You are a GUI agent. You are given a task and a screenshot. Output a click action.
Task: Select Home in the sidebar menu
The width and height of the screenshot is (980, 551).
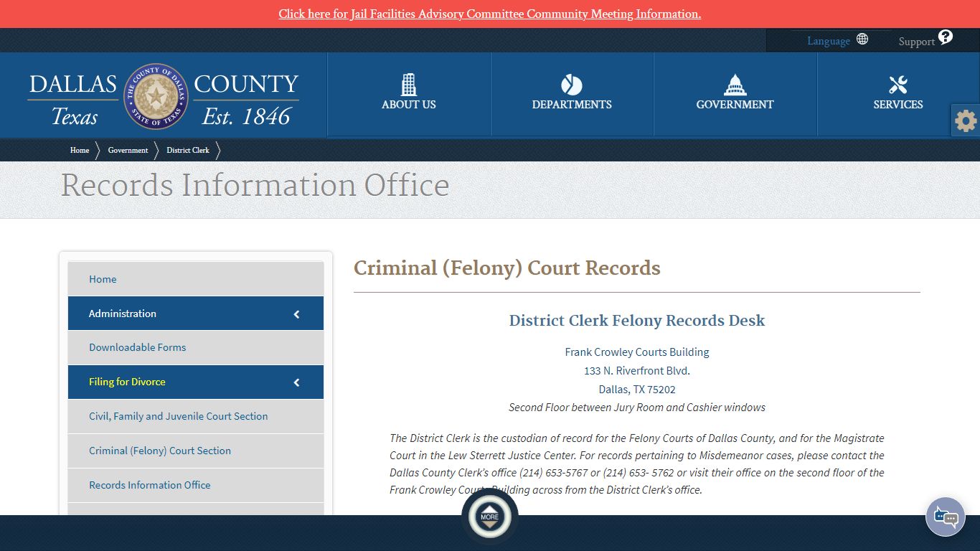coord(196,279)
